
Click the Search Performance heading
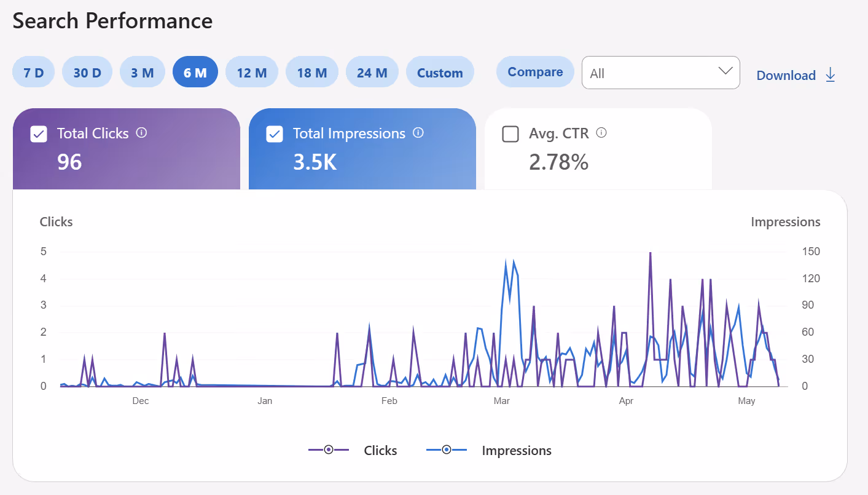tap(113, 21)
